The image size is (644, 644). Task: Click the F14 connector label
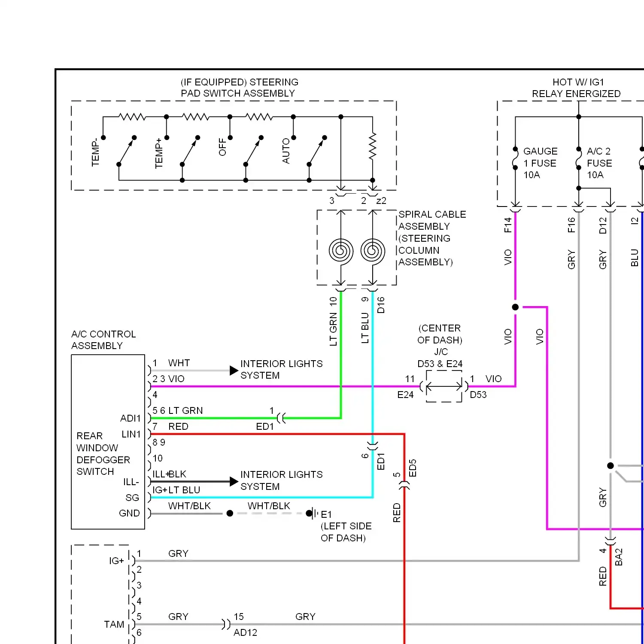508,225
